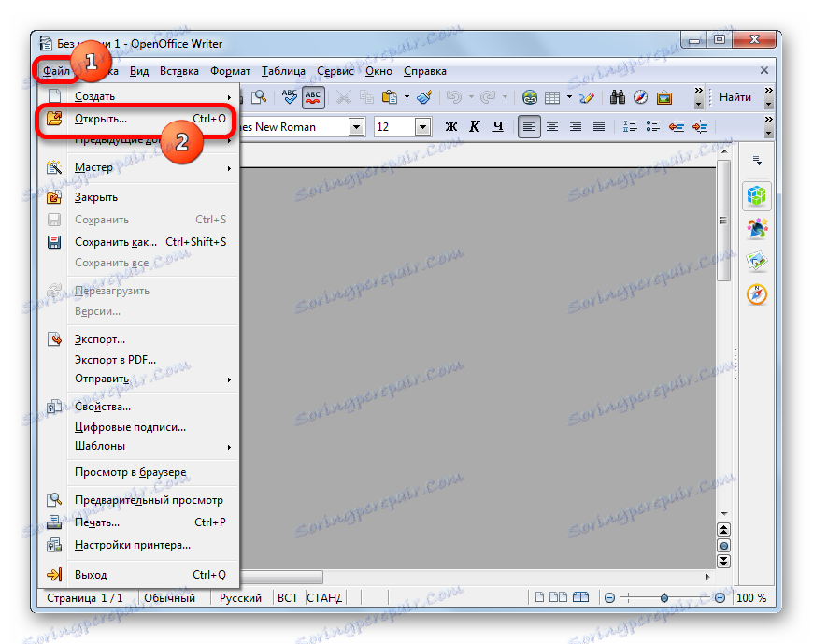Click the Undo arrow icon
The width and height of the screenshot is (813, 644).
pyautogui.click(x=454, y=97)
